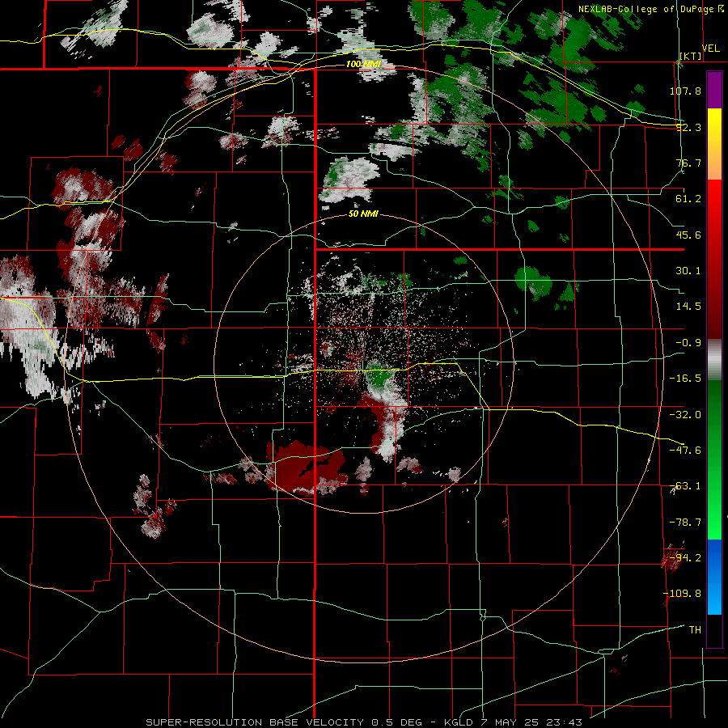Click the 100 NMI range ring label
Image resolution: width=728 pixels, height=728 pixels.
pyautogui.click(x=363, y=64)
